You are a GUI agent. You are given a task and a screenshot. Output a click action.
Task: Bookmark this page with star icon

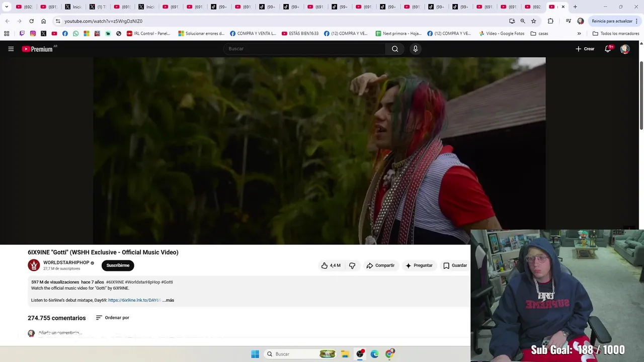click(x=534, y=21)
